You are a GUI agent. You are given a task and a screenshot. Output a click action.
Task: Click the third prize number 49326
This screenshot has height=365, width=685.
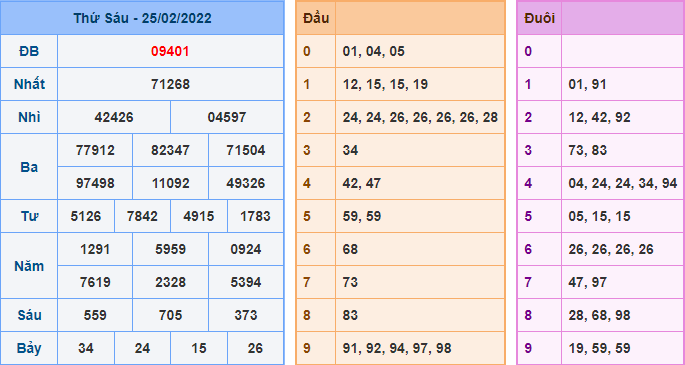pos(246,183)
